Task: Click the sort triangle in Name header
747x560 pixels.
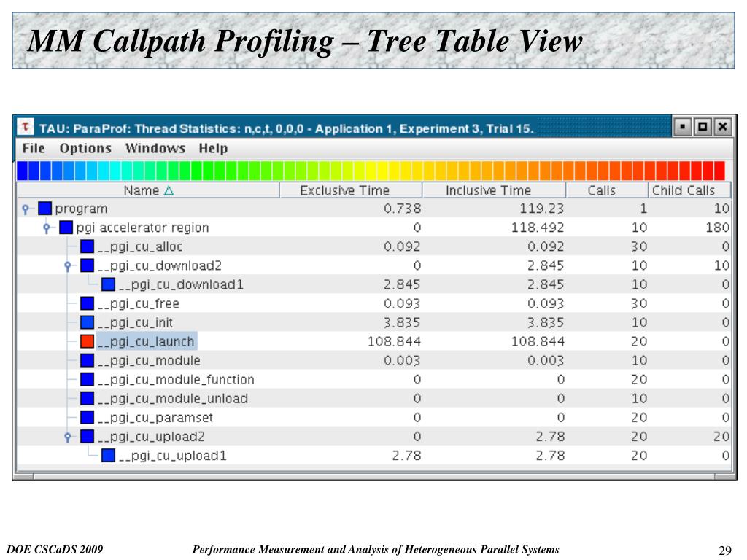Action: click(169, 190)
